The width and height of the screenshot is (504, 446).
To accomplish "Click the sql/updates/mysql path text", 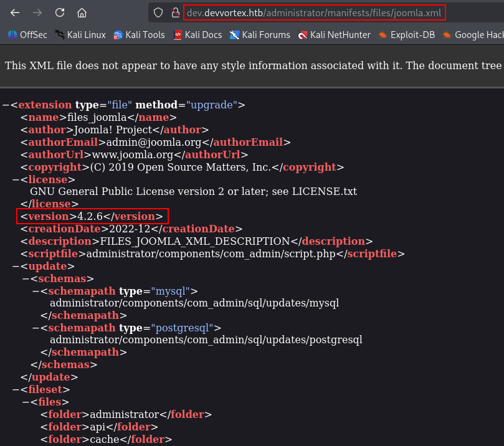I will [194, 303].
